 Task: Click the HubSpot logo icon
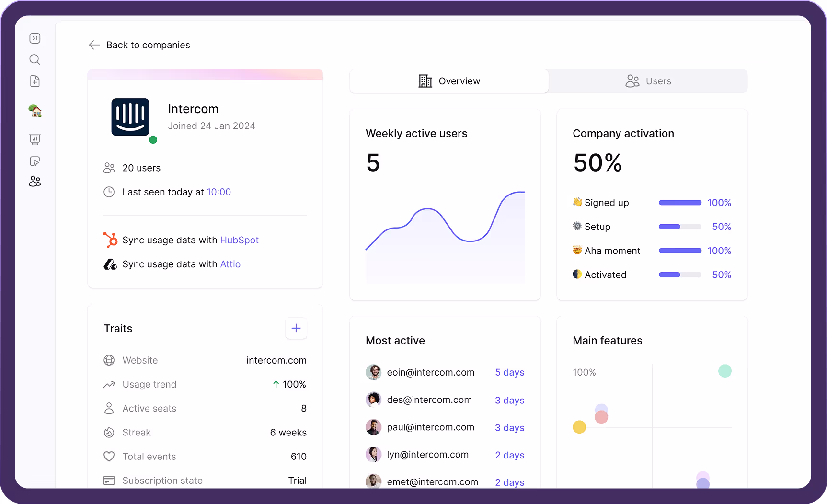click(110, 240)
